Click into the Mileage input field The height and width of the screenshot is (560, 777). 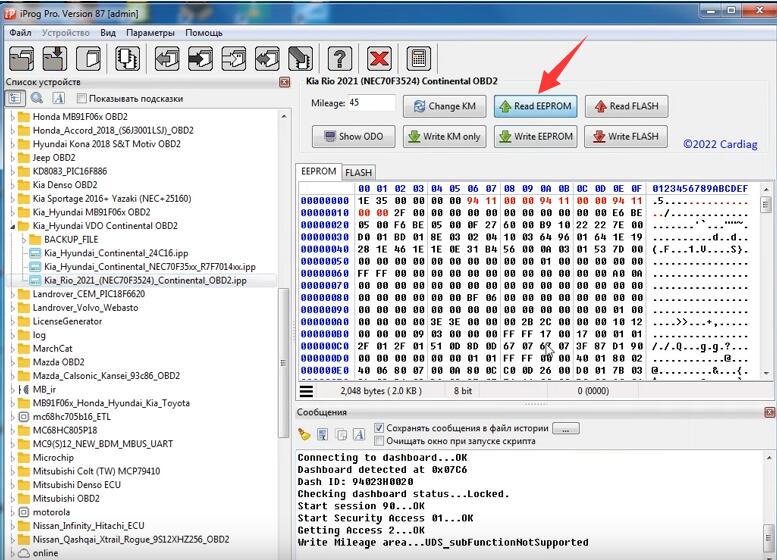[x=372, y=103]
